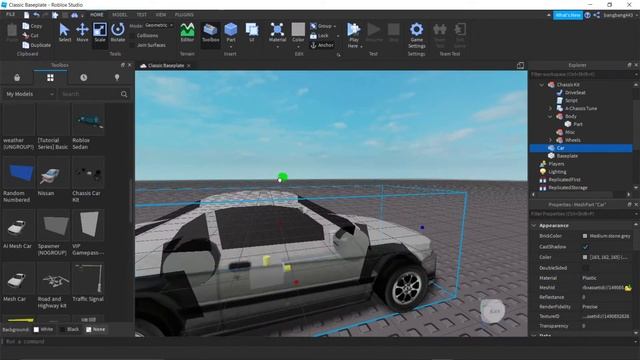Viewport: 640px width, 360px height.
Task: Open the FILE menu
Action: coord(11,15)
